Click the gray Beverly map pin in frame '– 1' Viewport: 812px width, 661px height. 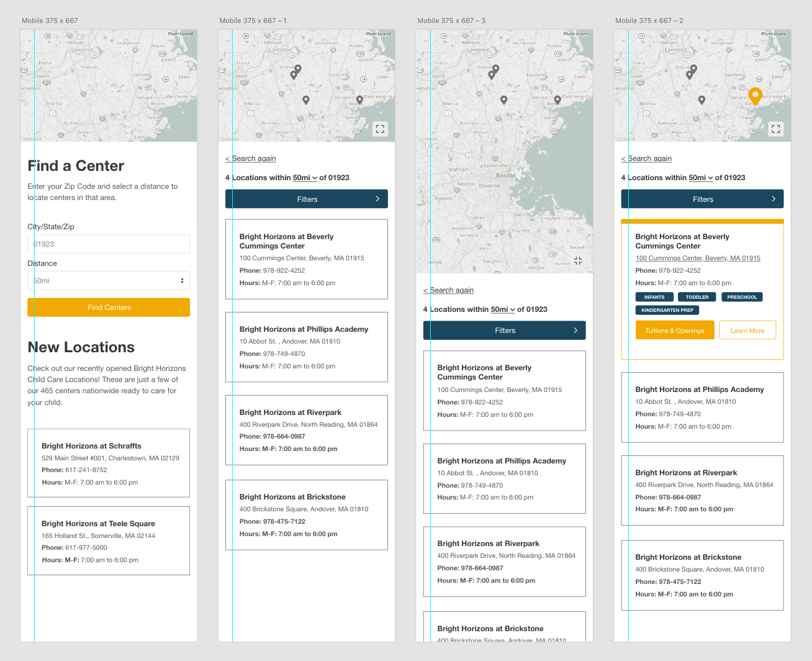click(x=359, y=99)
